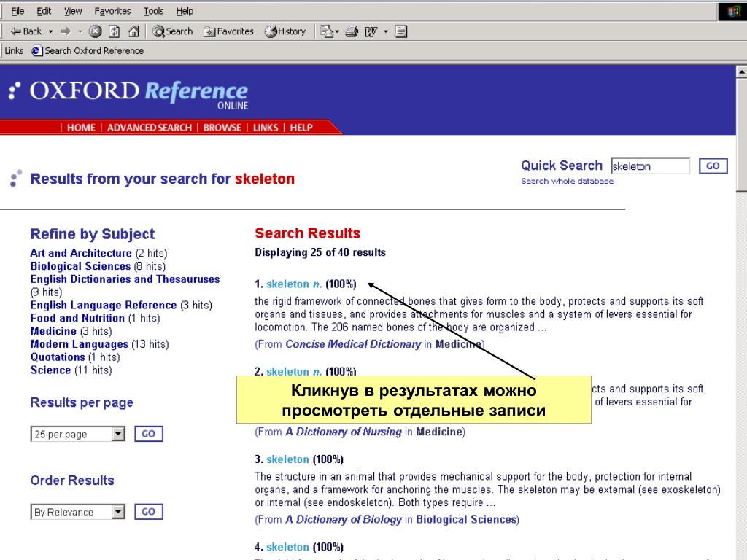Expand the Order Results By Relevance dropdown
Image resolution: width=747 pixels, height=560 pixels.
118,512
